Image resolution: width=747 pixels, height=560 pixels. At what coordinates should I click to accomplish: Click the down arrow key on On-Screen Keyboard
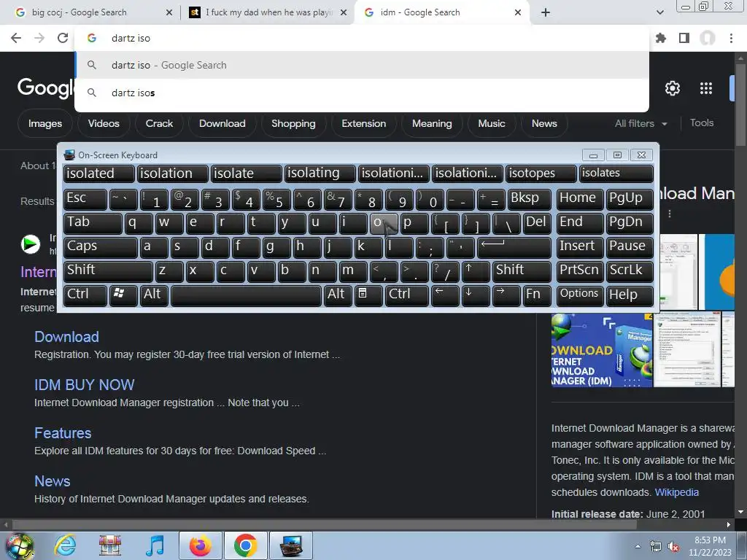point(474,295)
